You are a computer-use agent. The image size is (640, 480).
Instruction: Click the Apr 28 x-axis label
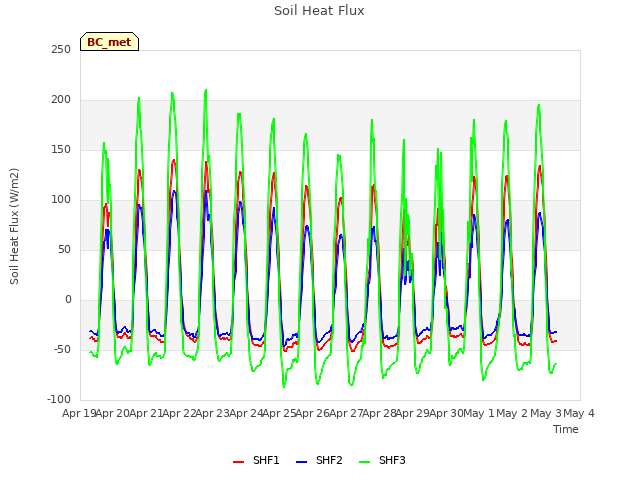coord(379,413)
